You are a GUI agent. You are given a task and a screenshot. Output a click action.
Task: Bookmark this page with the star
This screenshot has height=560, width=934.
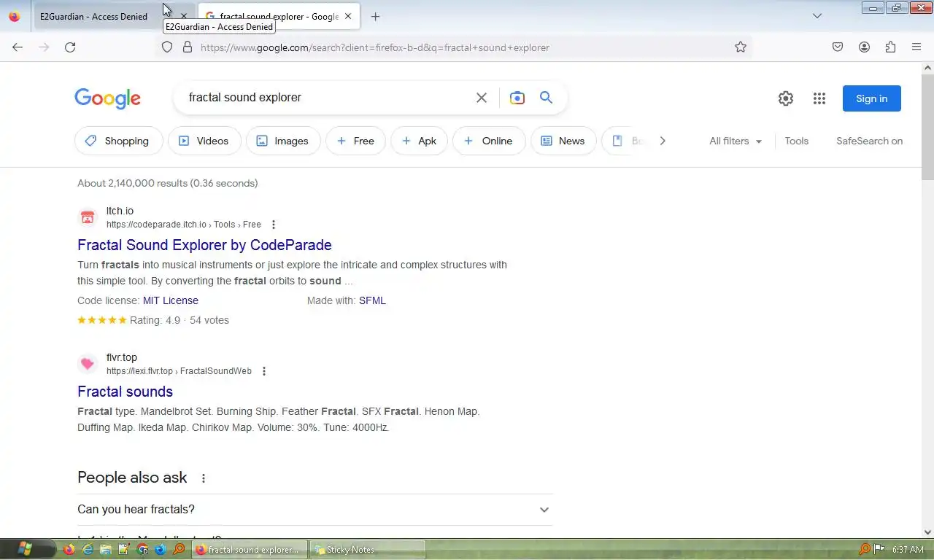click(741, 47)
